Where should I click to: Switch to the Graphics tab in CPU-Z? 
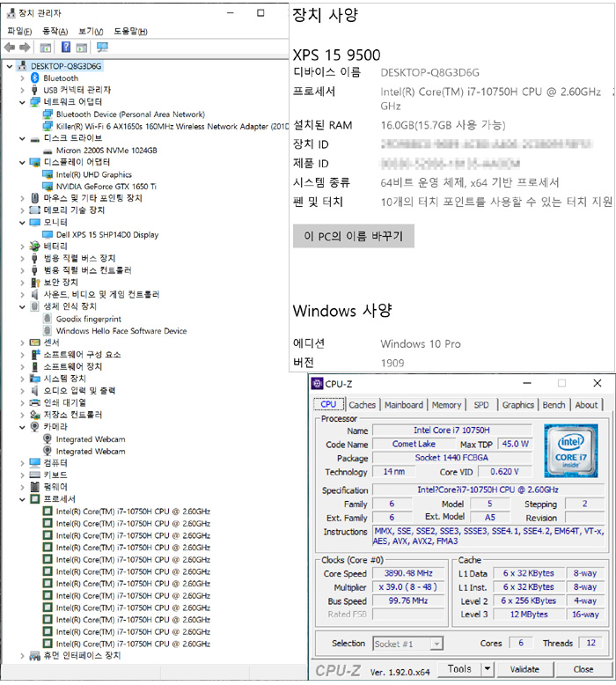point(517,405)
